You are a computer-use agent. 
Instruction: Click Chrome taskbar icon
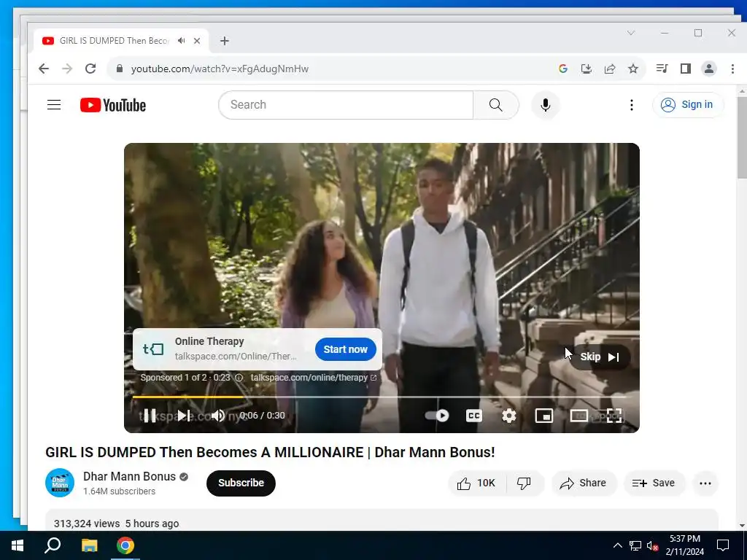125,545
